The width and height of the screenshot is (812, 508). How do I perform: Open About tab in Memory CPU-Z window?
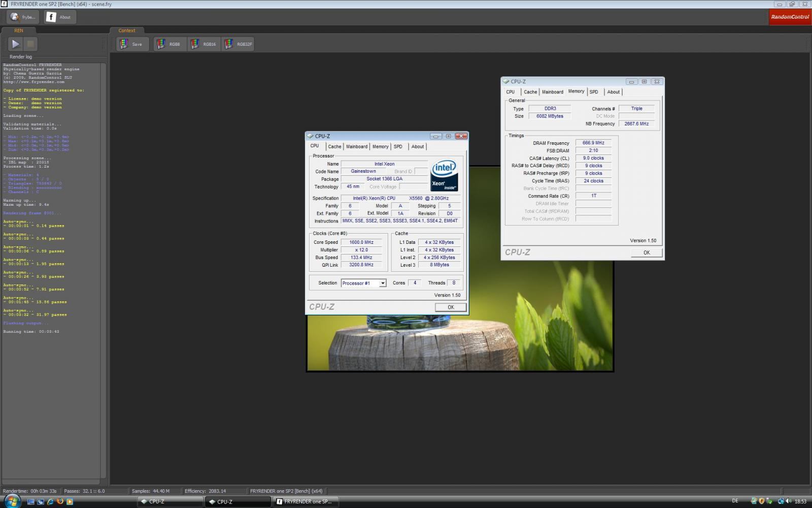pos(614,92)
